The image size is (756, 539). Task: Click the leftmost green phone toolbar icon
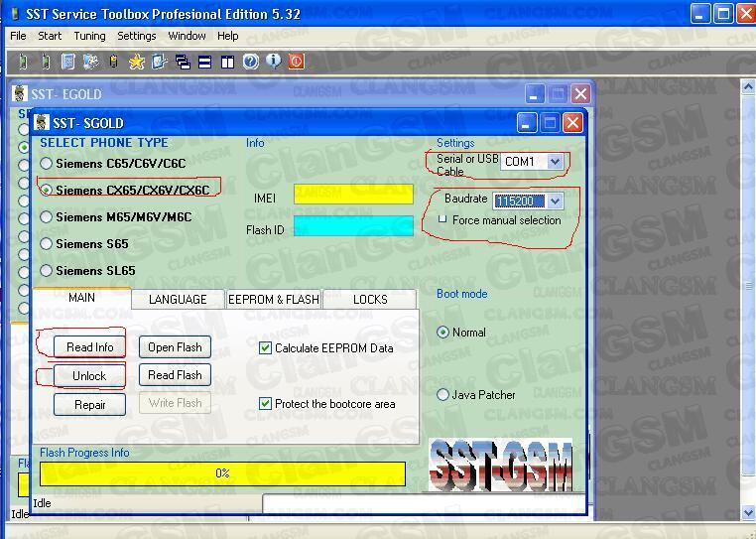[23, 62]
